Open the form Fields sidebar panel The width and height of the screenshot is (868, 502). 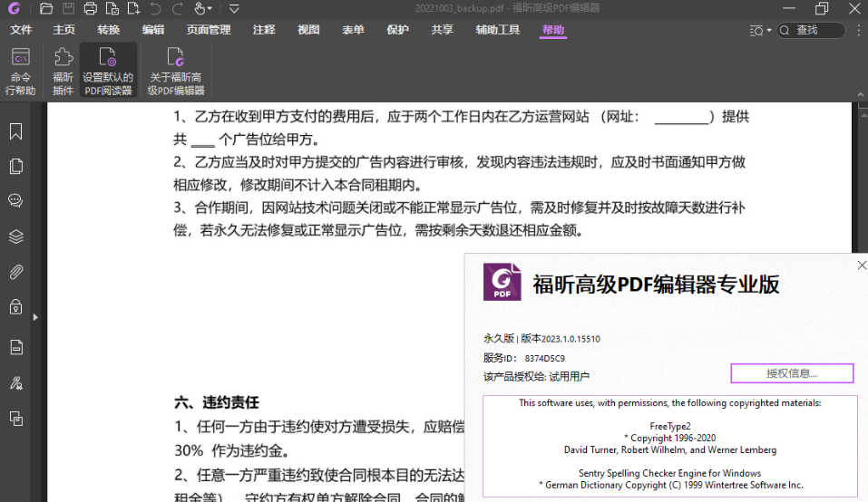(16, 347)
